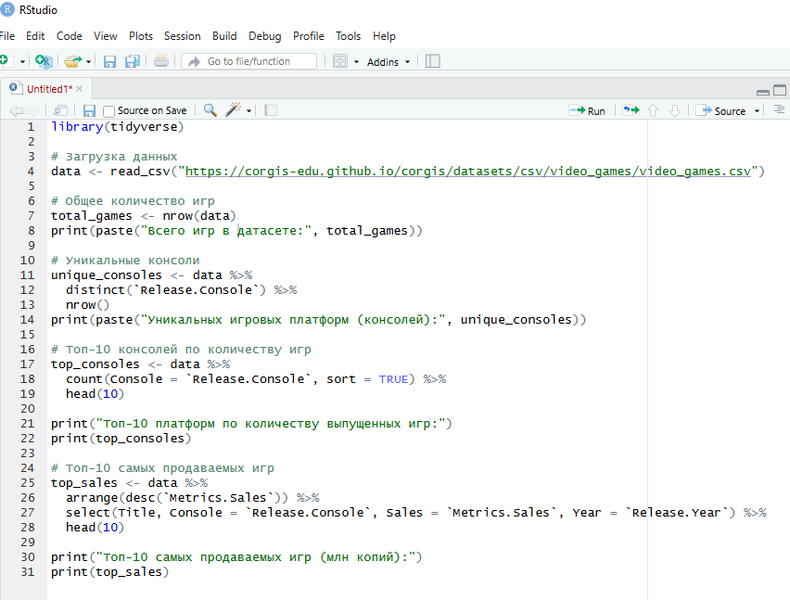The image size is (790, 600).
Task: Click the Print document icon
Action: coord(161,61)
